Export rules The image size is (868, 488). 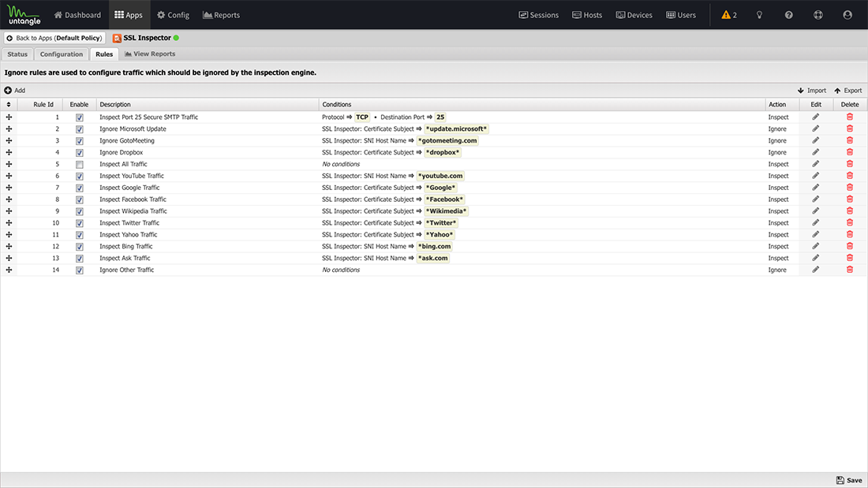[848, 90]
